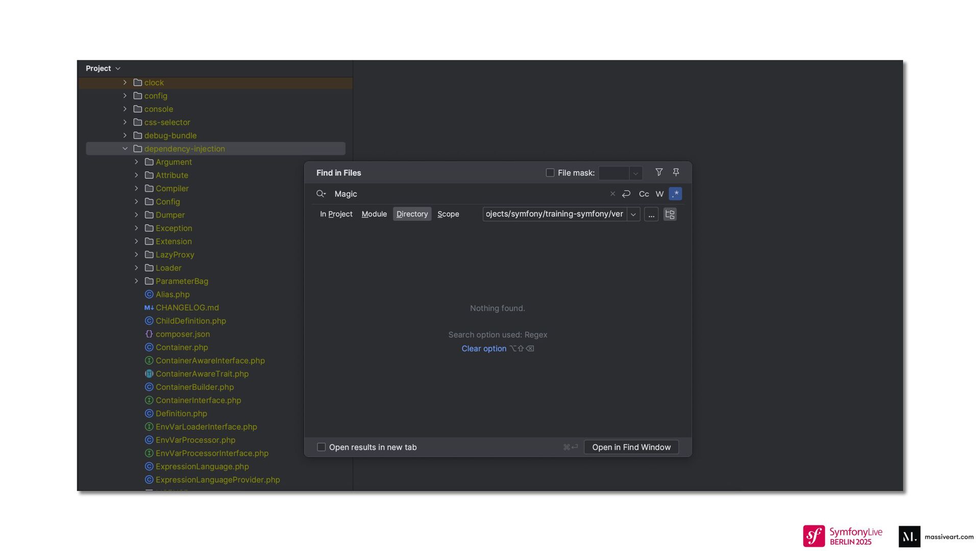Image resolution: width=980 pixels, height=551 pixels.
Task: Click the Magic search input field
Action: tap(469, 194)
